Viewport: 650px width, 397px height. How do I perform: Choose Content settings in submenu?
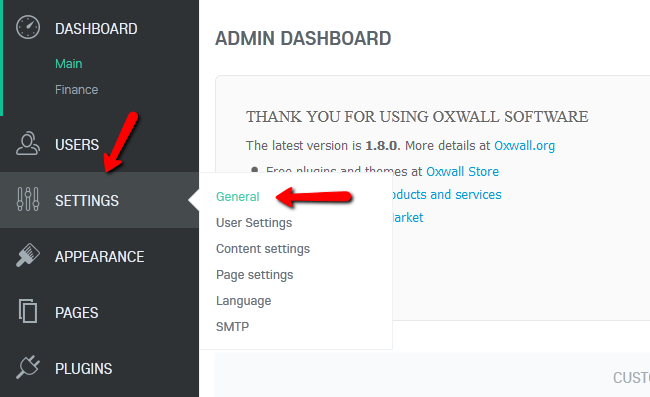click(263, 249)
